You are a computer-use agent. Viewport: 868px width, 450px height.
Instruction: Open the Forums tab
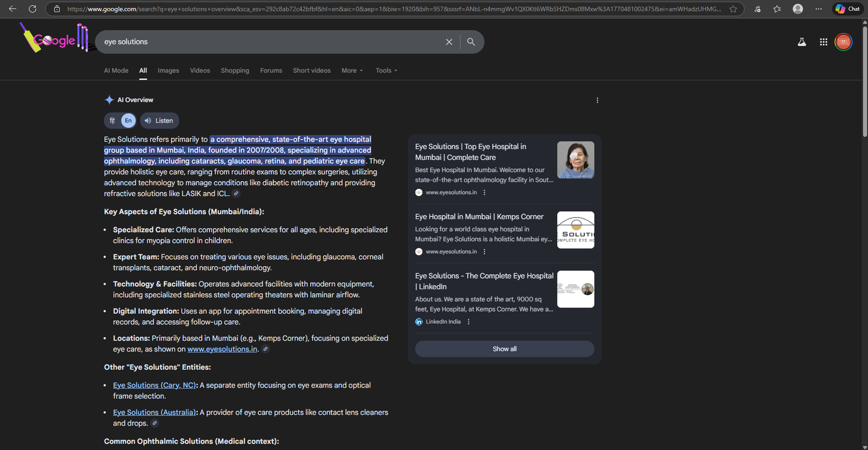pyautogui.click(x=271, y=70)
